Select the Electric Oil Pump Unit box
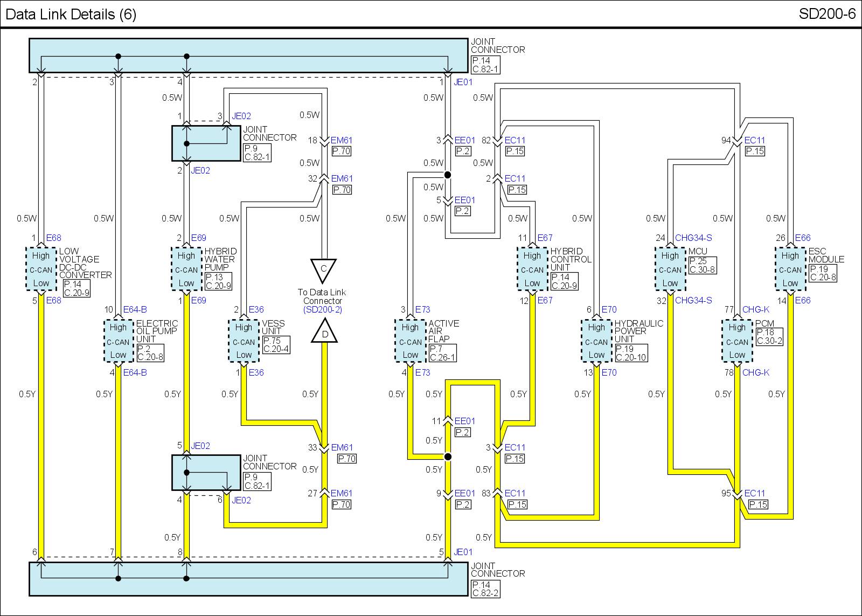862x616 pixels. (118, 341)
